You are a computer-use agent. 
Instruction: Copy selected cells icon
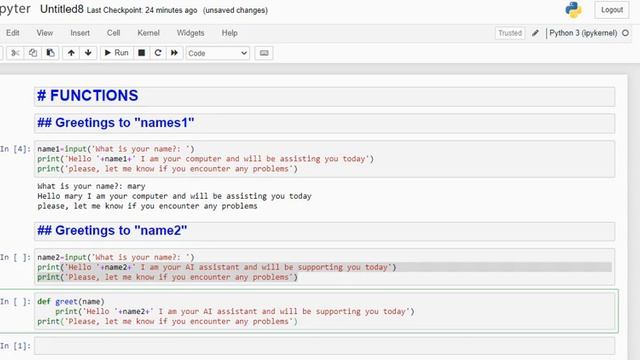33,53
